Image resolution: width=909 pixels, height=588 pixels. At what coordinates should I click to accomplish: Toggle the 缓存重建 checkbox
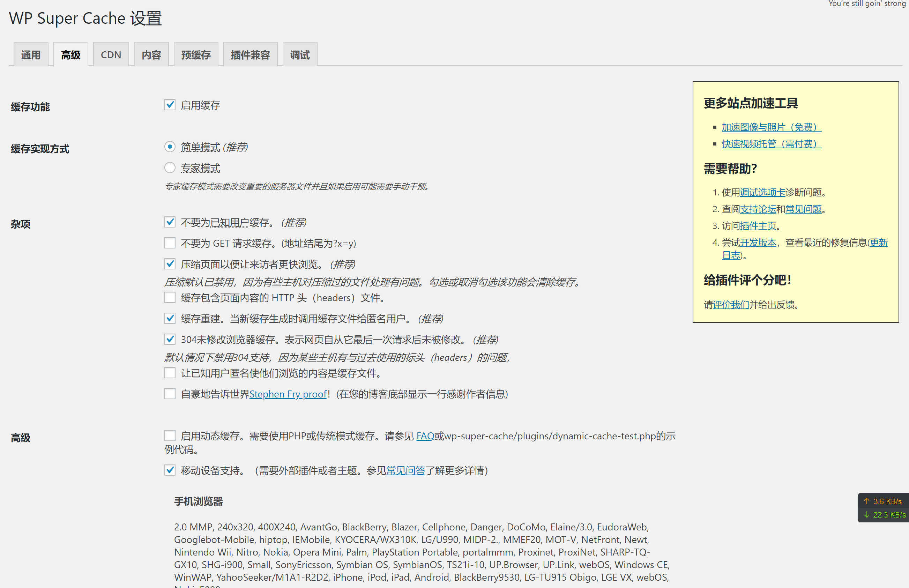[170, 318]
